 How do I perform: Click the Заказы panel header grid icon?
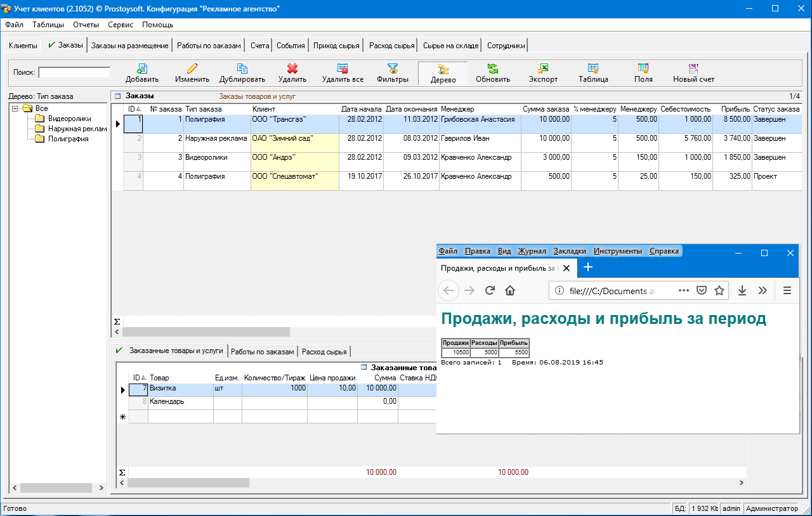[x=117, y=96]
